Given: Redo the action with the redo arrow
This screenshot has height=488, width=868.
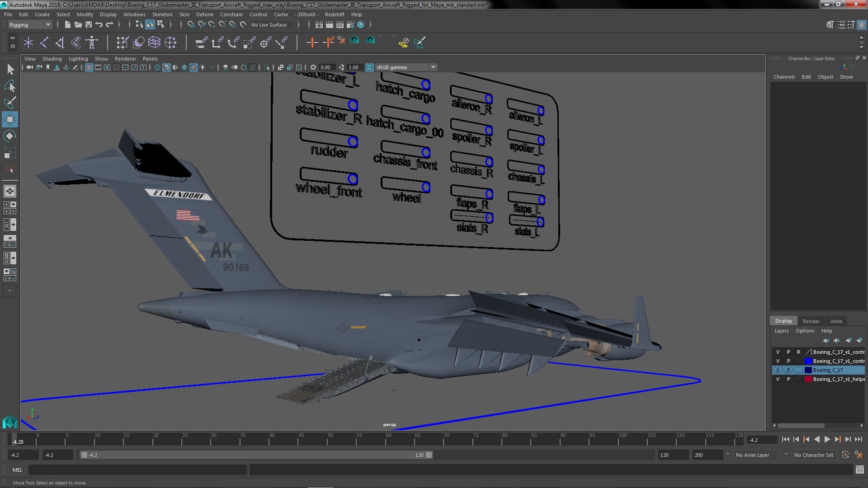Looking at the screenshot, I should [109, 24].
